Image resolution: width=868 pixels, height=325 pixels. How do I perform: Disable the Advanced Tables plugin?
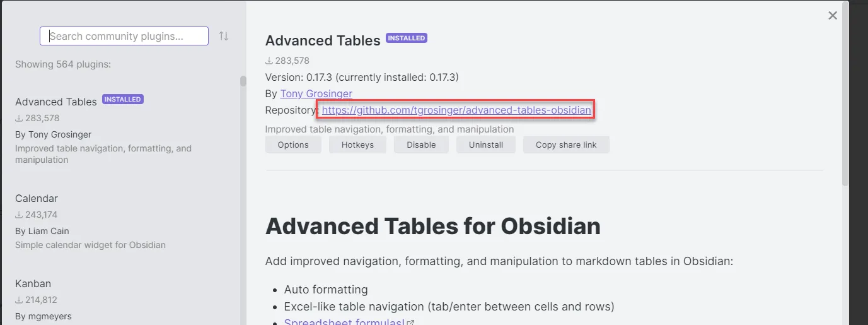coord(421,145)
